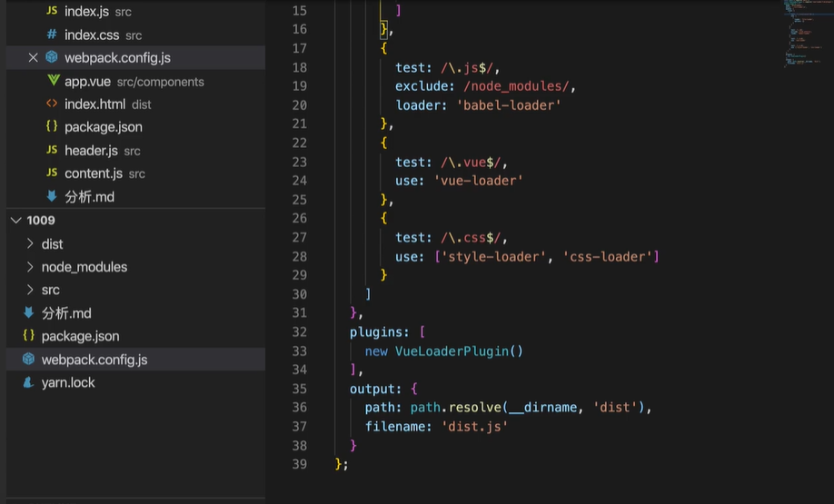Screen dimensions: 834x504
Task: Click the webpack cube icon in folder 1009
Action: [x=29, y=359]
